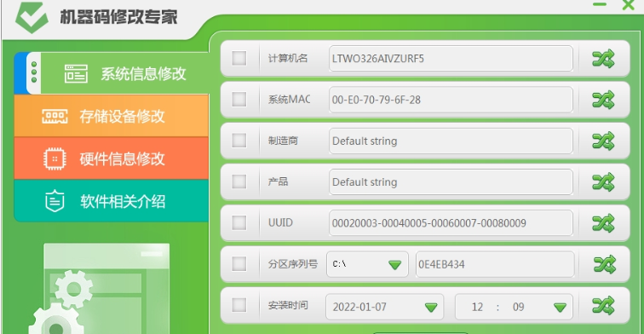Close the window with green X
This screenshot has width=644, height=334.
click(629, 5)
